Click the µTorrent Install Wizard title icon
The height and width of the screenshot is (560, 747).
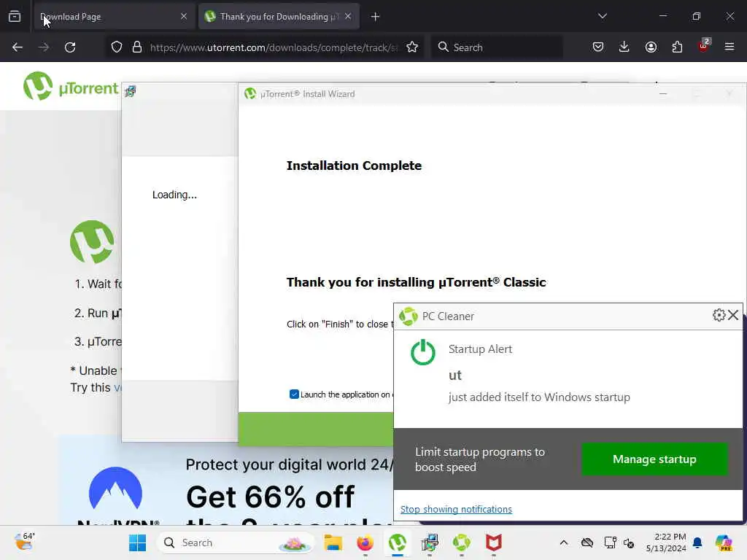point(250,94)
